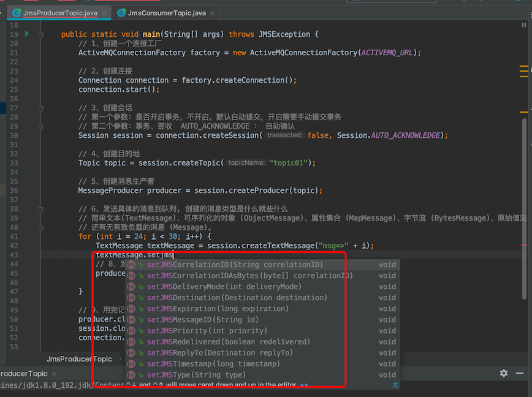Collapse the main method fold marker on line 19
Screen dimensions: 532x397
tap(40, 34)
